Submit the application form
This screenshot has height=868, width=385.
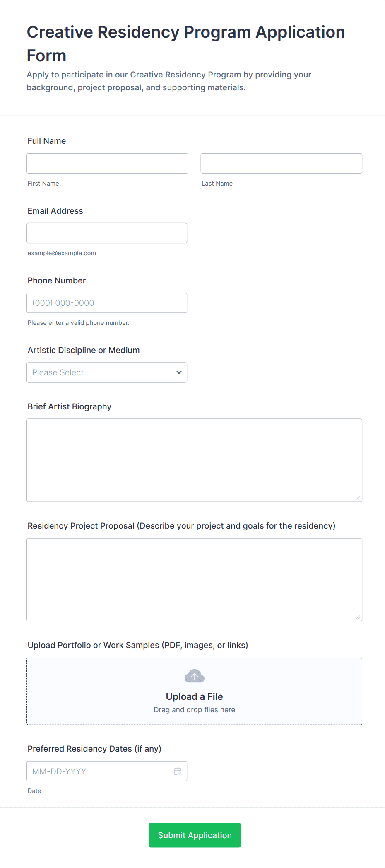(195, 835)
